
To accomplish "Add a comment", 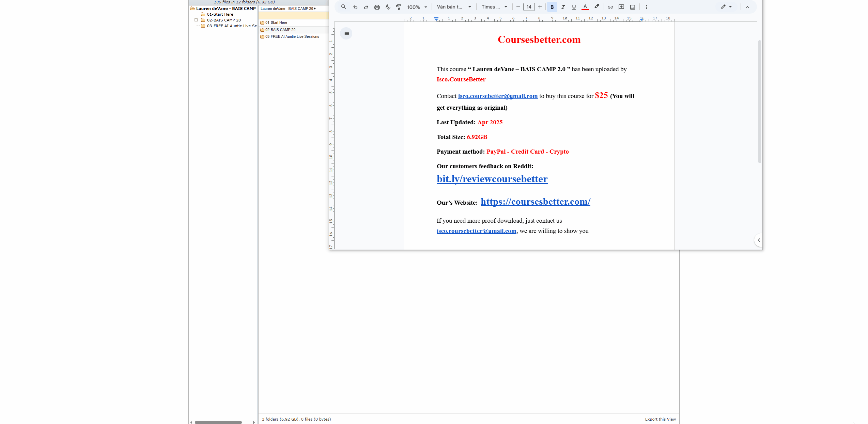I will point(621,7).
